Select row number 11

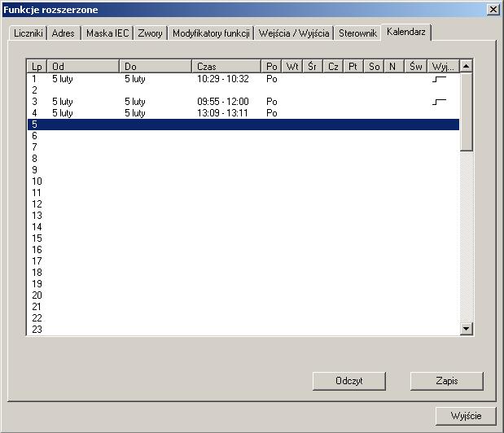[x=243, y=193]
